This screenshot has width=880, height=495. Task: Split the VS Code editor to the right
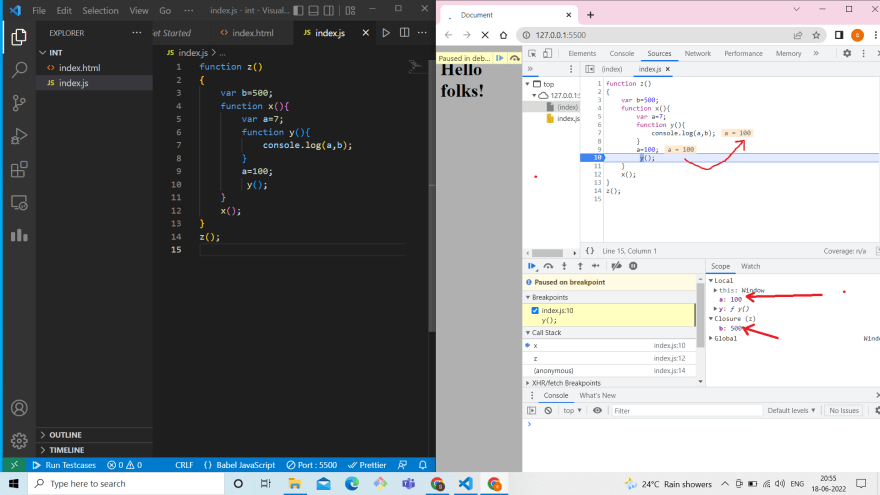405,33
